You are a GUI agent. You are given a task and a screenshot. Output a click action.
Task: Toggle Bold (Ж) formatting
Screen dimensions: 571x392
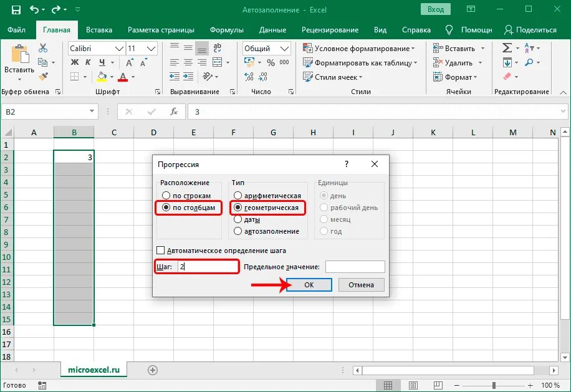point(74,62)
